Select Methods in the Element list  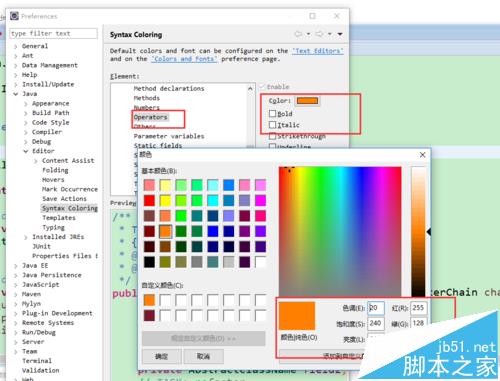click(147, 98)
